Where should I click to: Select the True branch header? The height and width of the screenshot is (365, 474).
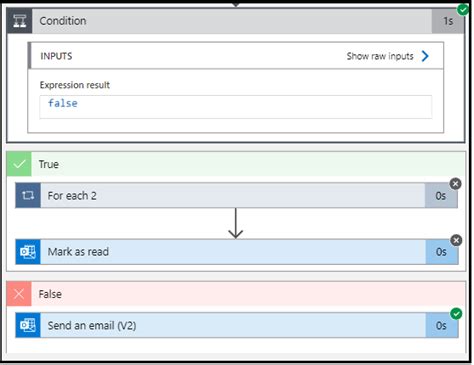click(236, 164)
